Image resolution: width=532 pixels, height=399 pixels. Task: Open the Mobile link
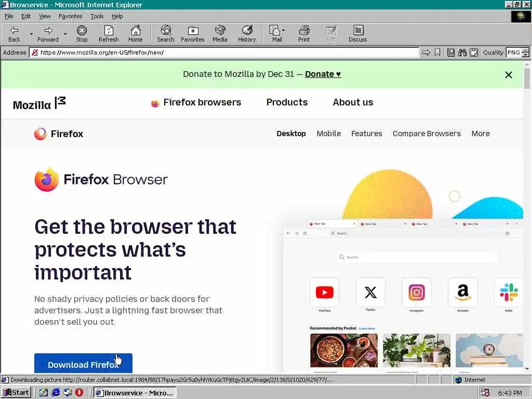328,134
